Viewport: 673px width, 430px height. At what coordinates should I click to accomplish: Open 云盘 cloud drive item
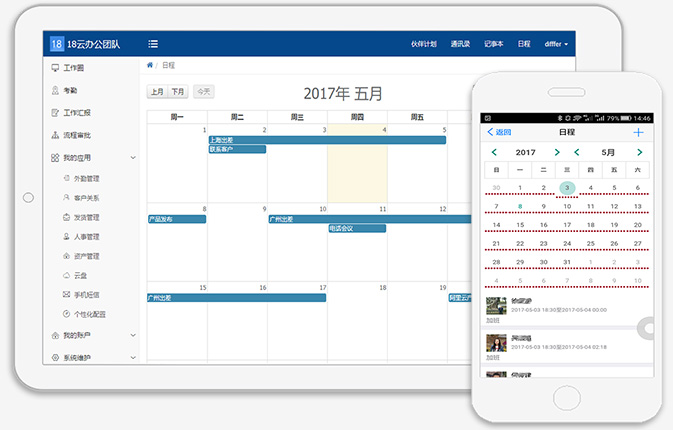coord(75,275)
